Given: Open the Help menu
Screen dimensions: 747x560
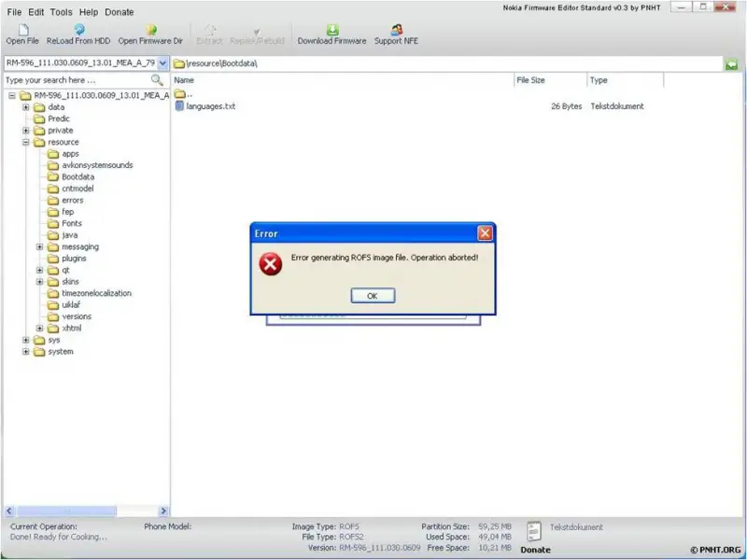Looking at the screenshot, I should pyautogui.click(x=89, y=12).
